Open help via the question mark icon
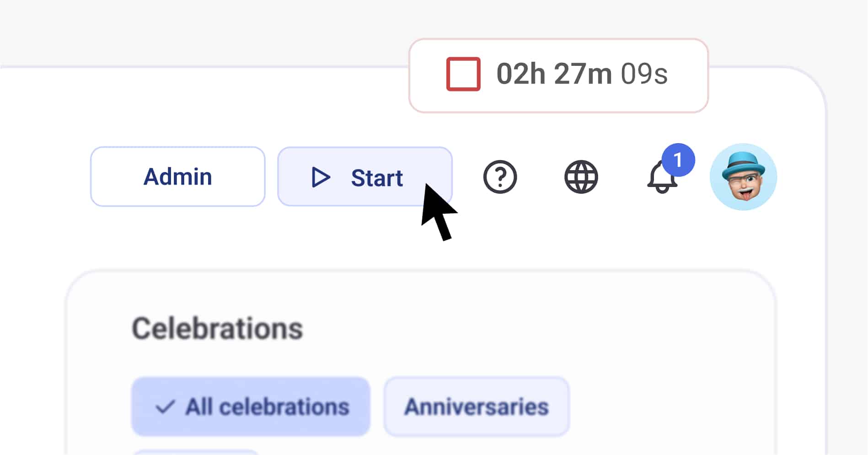Screen dimensions: 868x455 point(500,177)
